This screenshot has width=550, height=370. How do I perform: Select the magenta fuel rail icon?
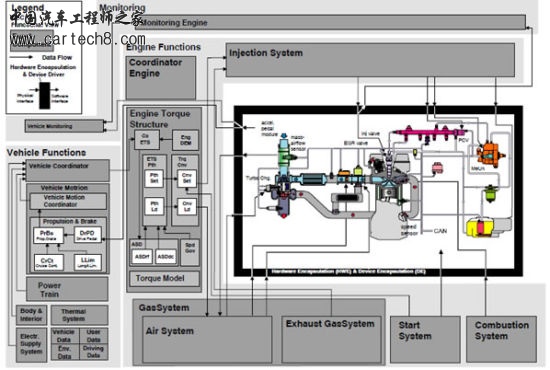coord(429,133)
